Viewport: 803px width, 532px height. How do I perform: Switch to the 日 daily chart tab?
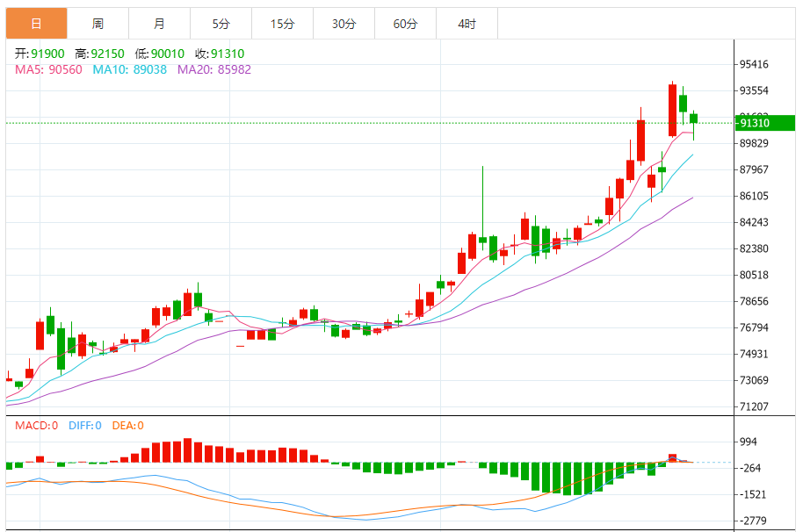[36, 24]
